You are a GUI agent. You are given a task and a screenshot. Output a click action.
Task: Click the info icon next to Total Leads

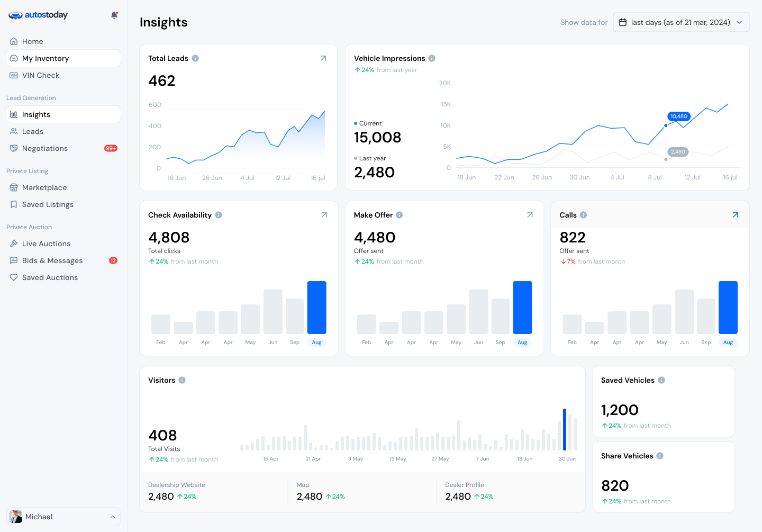195,58
